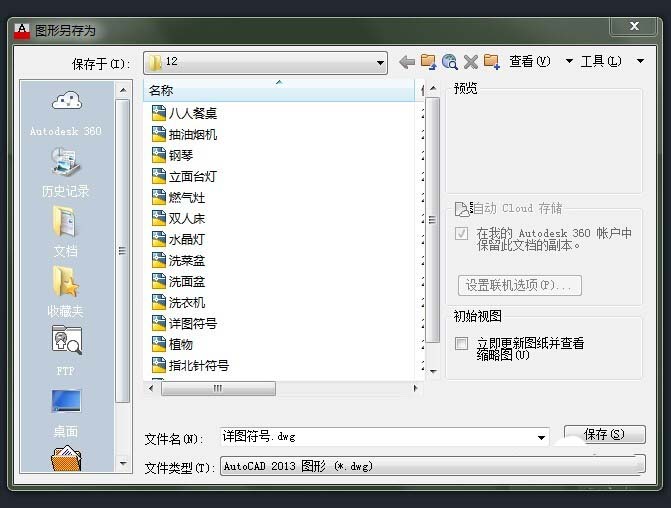Image resolution: width=671 pixels, height=508 pixels.
Task: Open the 收藏夹 favorites location
Action: click(x=66, y=292)
